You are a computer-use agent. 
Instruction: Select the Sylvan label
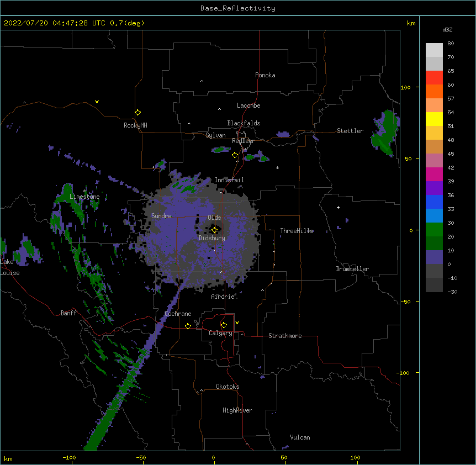(215, 135)
